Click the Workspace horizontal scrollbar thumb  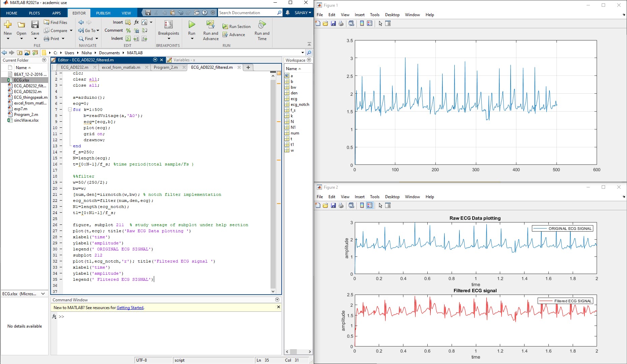tap(293, 352)
